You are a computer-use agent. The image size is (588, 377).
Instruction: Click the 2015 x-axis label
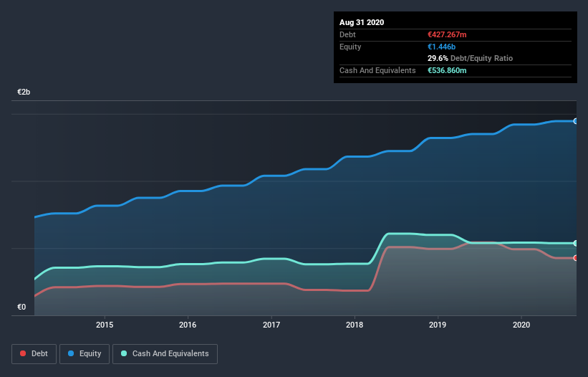105,325
